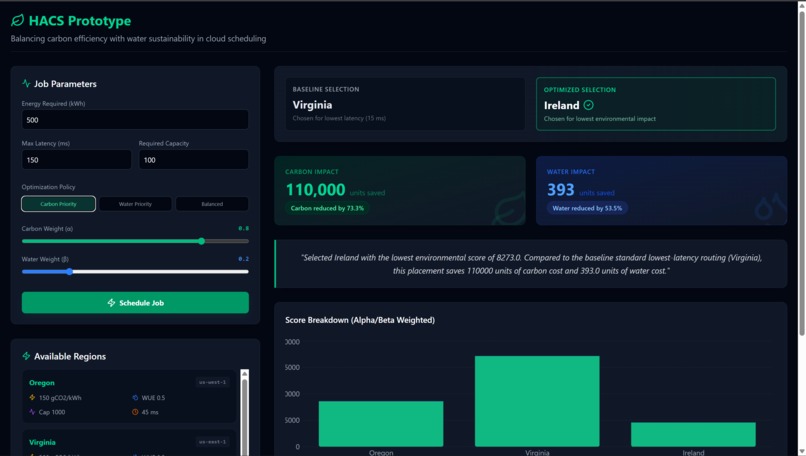Click "Chosen for lowest latency (15 ms)" text
806x456 pixels.
pos(339,118)
